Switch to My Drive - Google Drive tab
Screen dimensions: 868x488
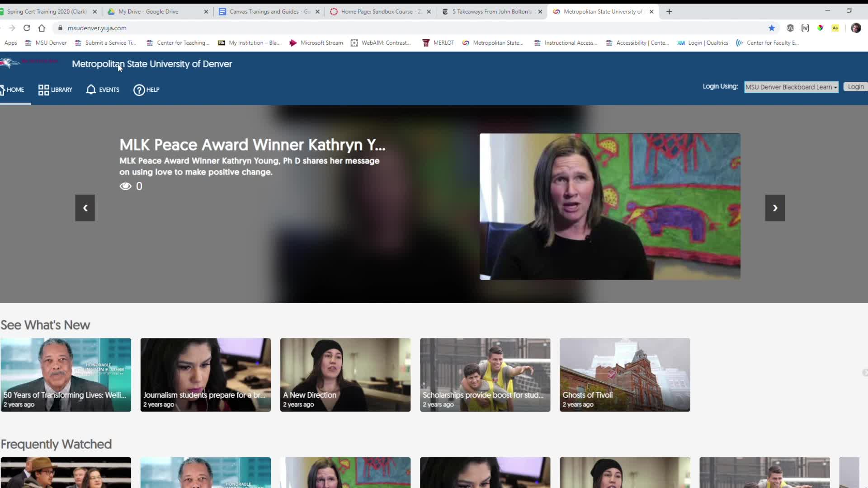[148, 12]
